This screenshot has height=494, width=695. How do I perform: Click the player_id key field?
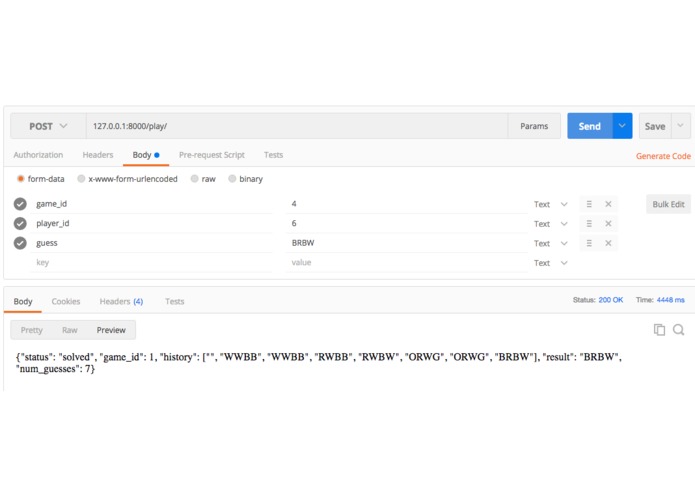pyautogui.click(x=152, y=223)
